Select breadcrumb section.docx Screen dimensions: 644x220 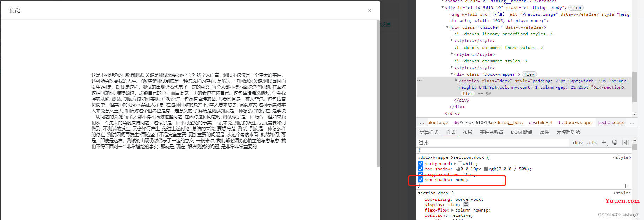tap(611, 123)
